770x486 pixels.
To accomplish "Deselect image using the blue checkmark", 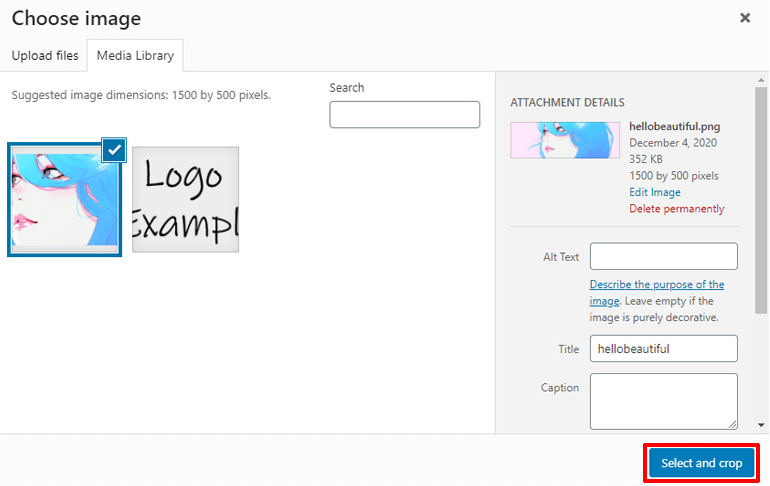I will coord(115,149).
